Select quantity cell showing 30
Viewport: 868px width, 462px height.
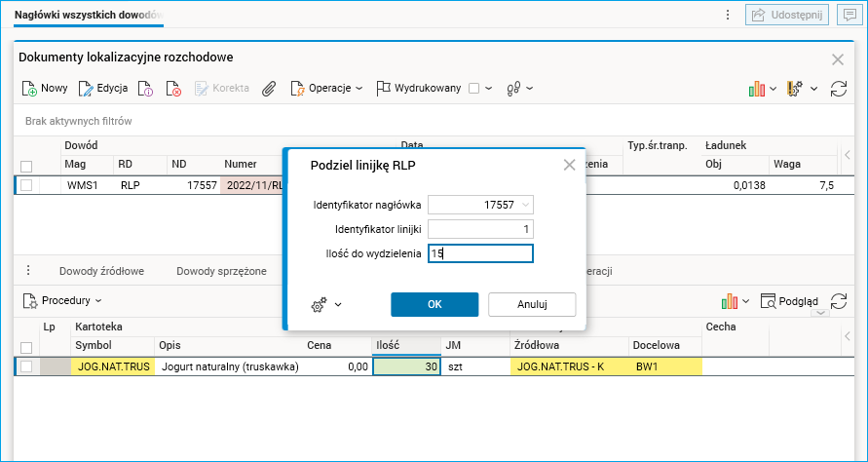(407, 366)
